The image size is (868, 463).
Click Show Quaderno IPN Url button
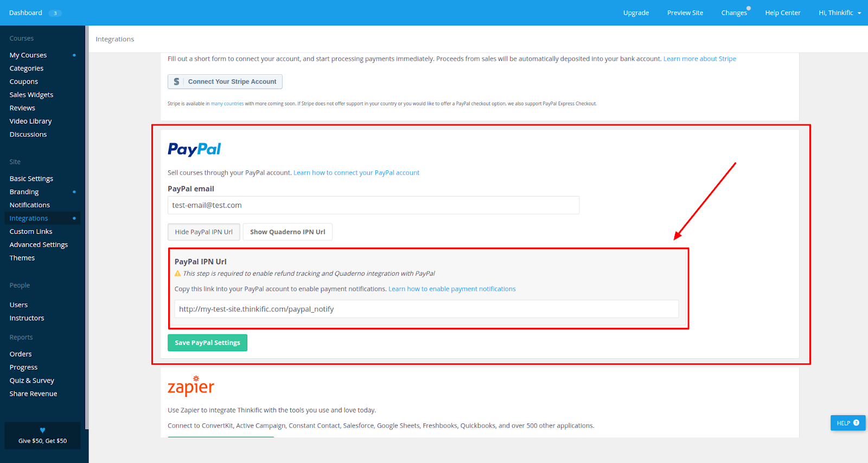coord(288,232)
